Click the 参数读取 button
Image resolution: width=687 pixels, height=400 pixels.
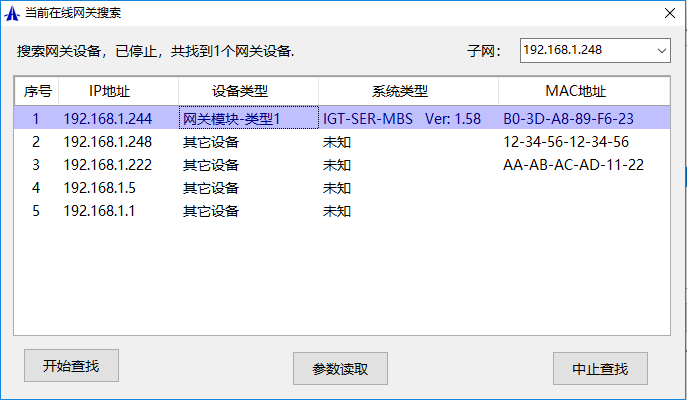click(340, 368)
